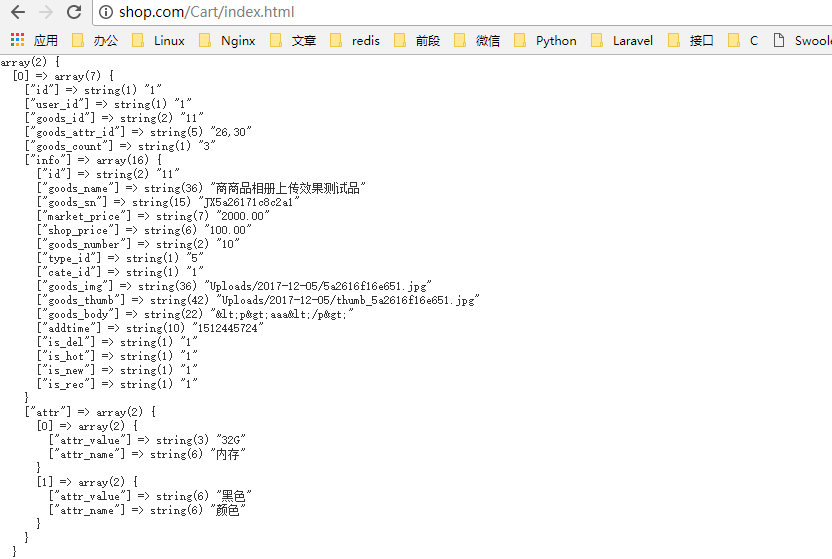
Task: Click the 前段 folder icon
Action: click(400, 41)
